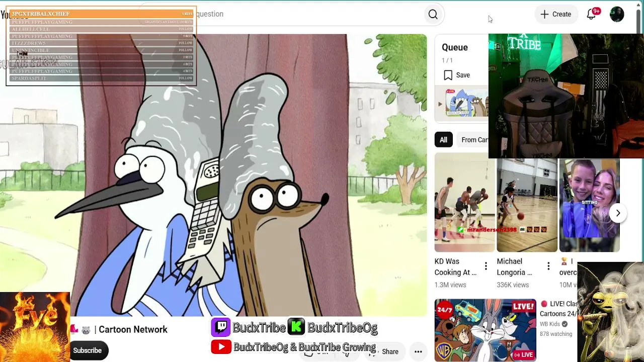Image resolution: width=644 pixels, height=362 pixels.
Task: Click the "LIVE! Clas... Cartoons 24/" video title
Action: click(x=558, y=309)
